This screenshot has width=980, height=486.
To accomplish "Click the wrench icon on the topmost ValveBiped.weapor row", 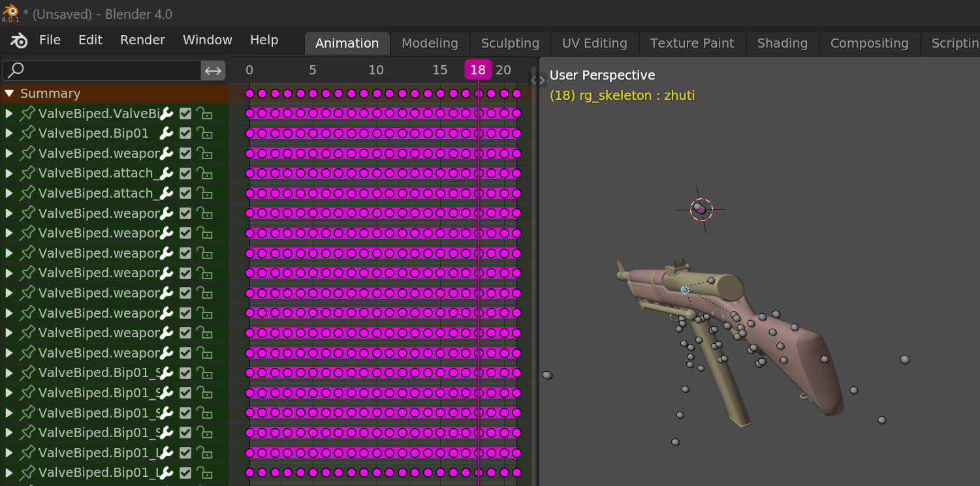I will point(166,153).
